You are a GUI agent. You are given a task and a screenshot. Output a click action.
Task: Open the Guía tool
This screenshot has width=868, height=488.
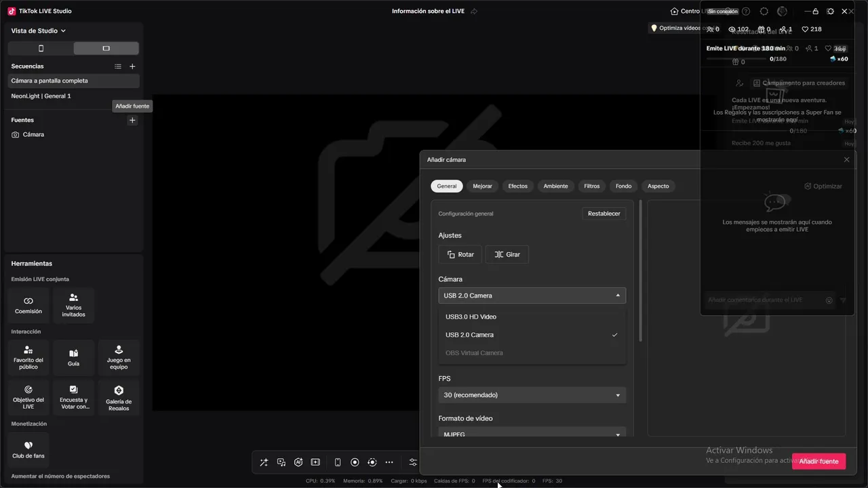73,357
